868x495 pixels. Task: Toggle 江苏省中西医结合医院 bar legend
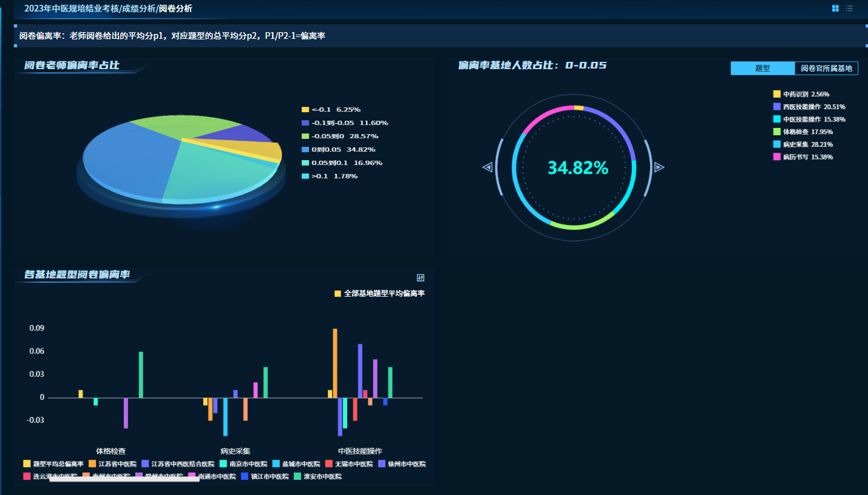pos(178,463)
